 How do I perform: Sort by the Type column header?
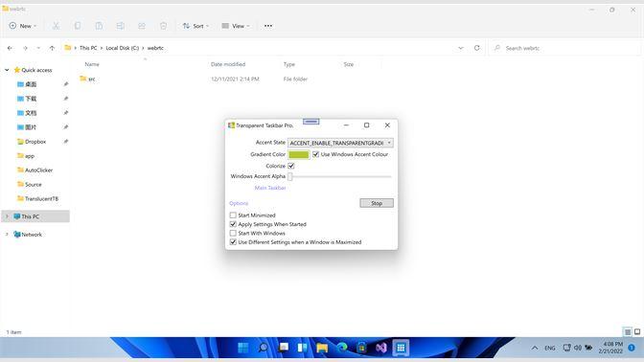coord(289,64)
